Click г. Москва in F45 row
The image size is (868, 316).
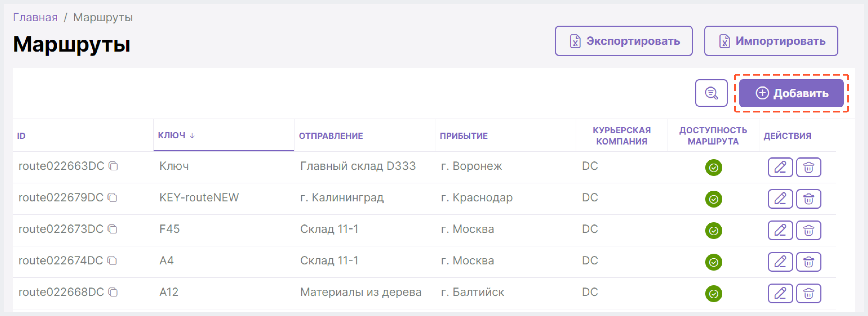(x=467, y=229)
